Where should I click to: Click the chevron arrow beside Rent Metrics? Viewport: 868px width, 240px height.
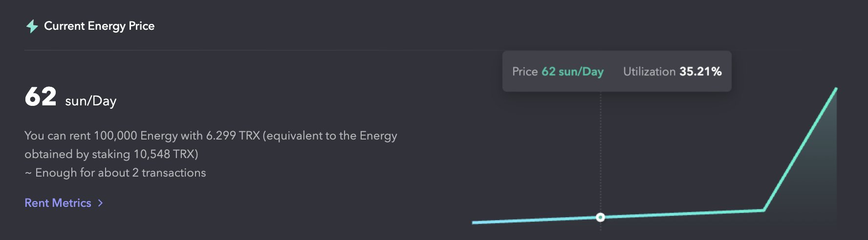(x=100, y=203)
